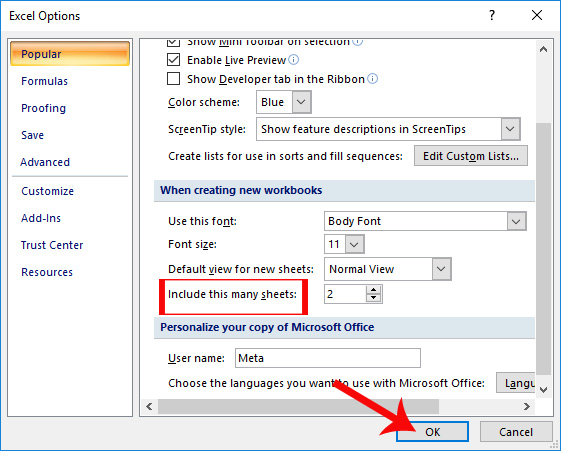
Task: Open the Resources category
Action: point(47,272)
